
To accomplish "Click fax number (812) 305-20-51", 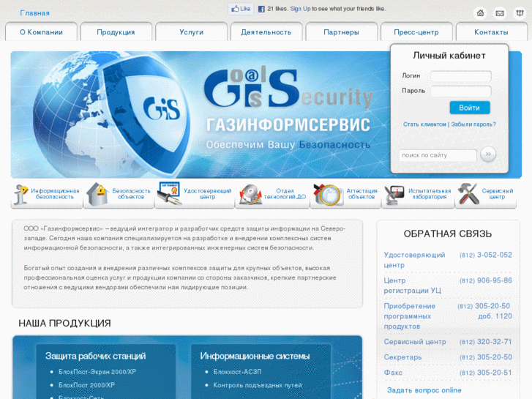I will 485,373.
